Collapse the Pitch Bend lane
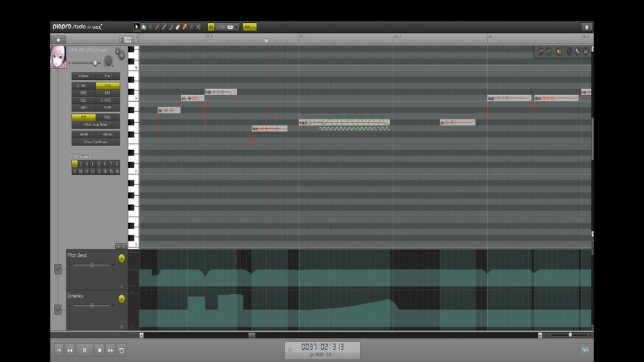 pyautogui.click(x=121, y=286)
